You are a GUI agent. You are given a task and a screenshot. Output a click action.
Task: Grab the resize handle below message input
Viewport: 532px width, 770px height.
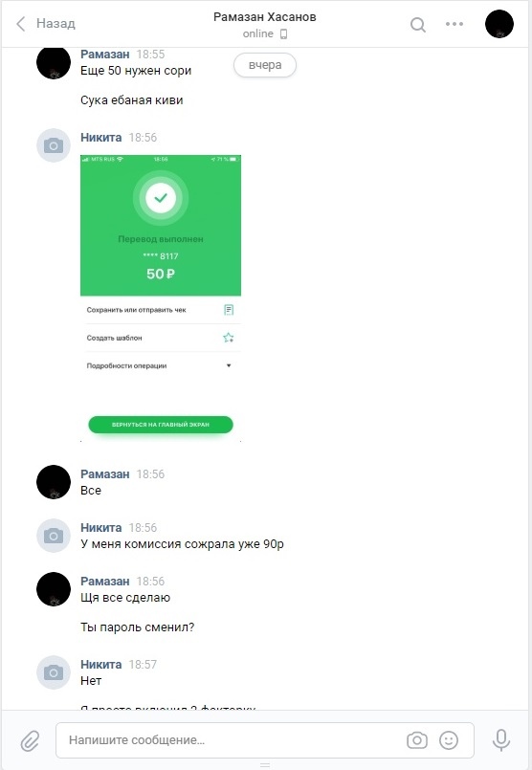tap(265, 765)
